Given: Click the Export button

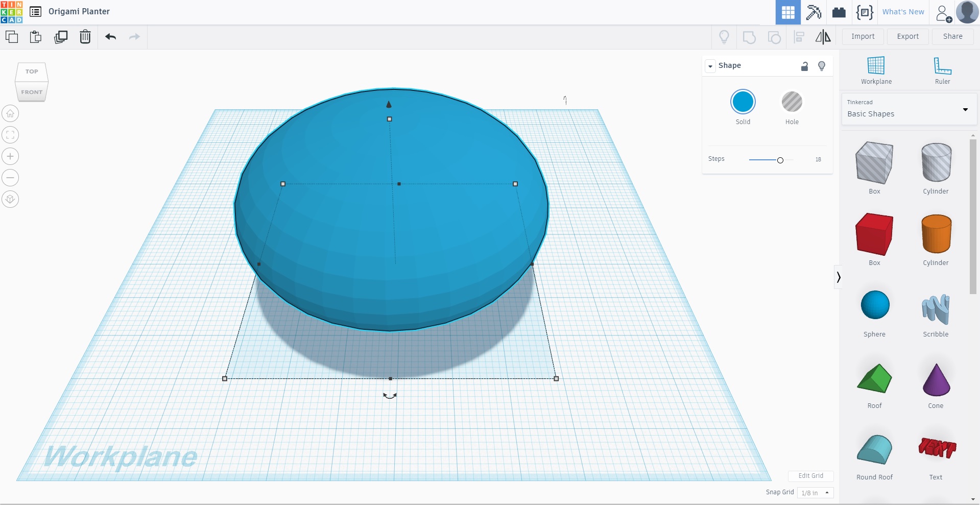Looking at the screenshot, I should [x=907, y=37].
